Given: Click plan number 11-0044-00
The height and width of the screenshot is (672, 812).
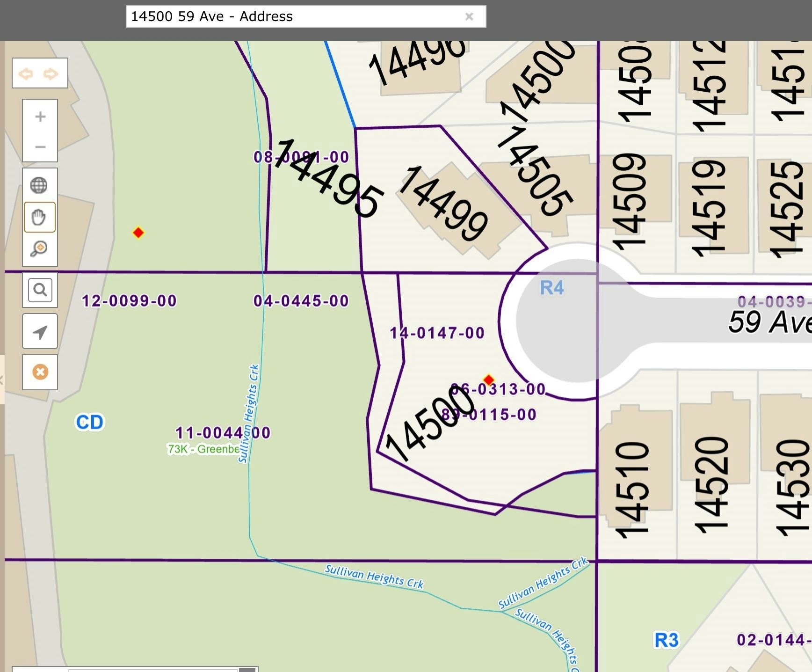Looking at the screenshot, I should pos(223,432).
